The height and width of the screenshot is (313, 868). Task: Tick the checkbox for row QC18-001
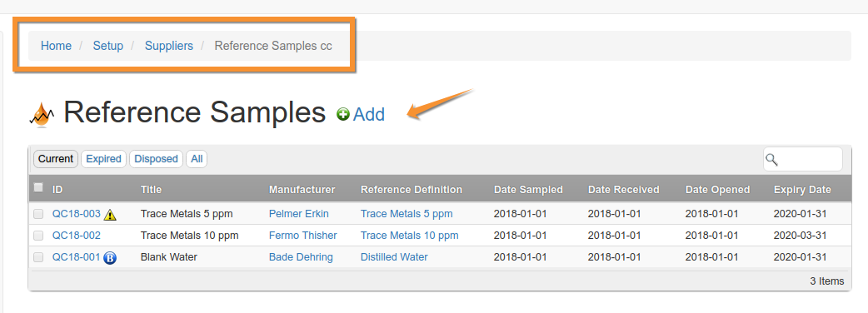[x=38, y=257]
